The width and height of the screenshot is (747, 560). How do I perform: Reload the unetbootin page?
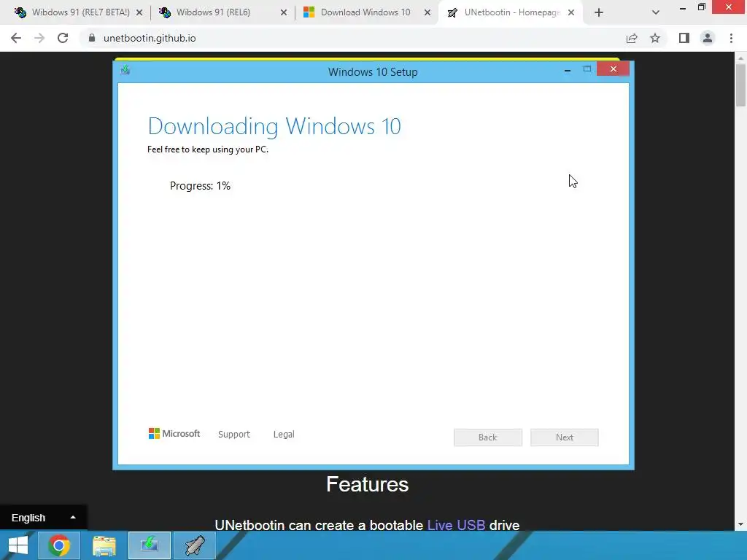point(63,38)
